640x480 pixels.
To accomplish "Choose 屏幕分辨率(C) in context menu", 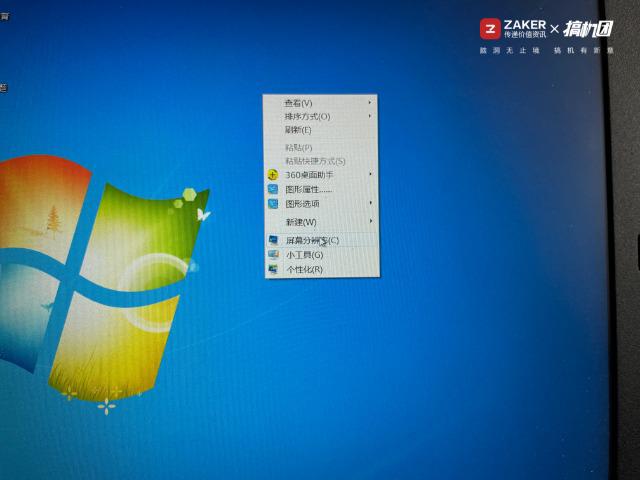I will (x=321, y=240).
